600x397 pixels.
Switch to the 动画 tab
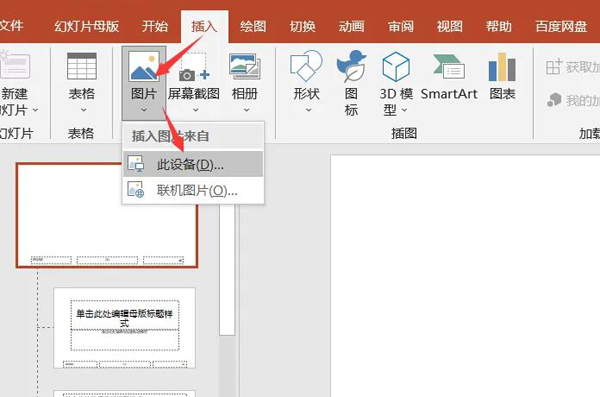[x=351, y=26]
